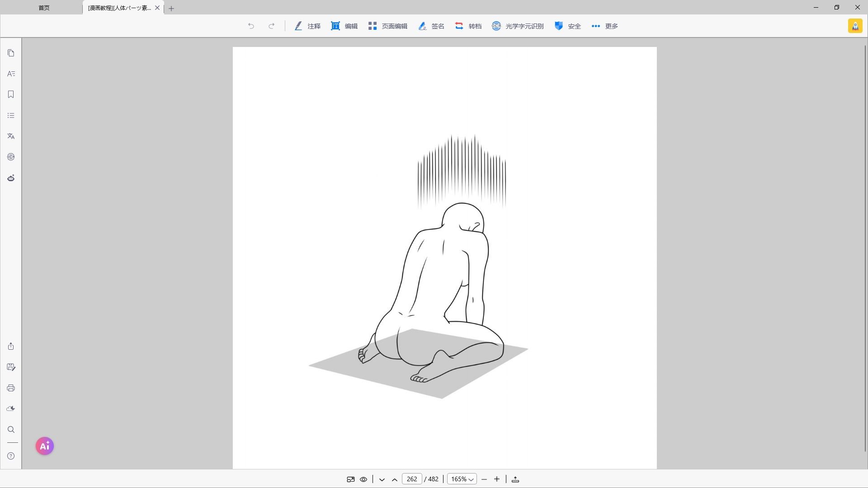Close the 漫画教程 document tab
The width and height of the screenshot is (868, 488).
[157, 8]
